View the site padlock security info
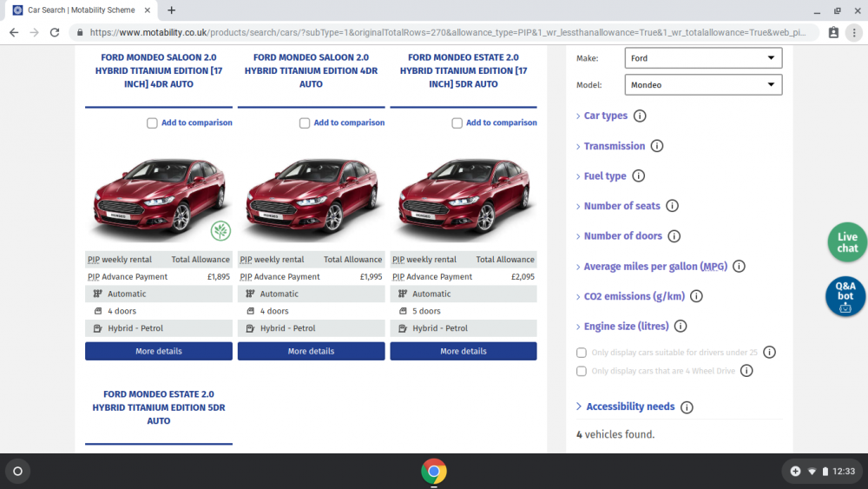 (80, 33)
